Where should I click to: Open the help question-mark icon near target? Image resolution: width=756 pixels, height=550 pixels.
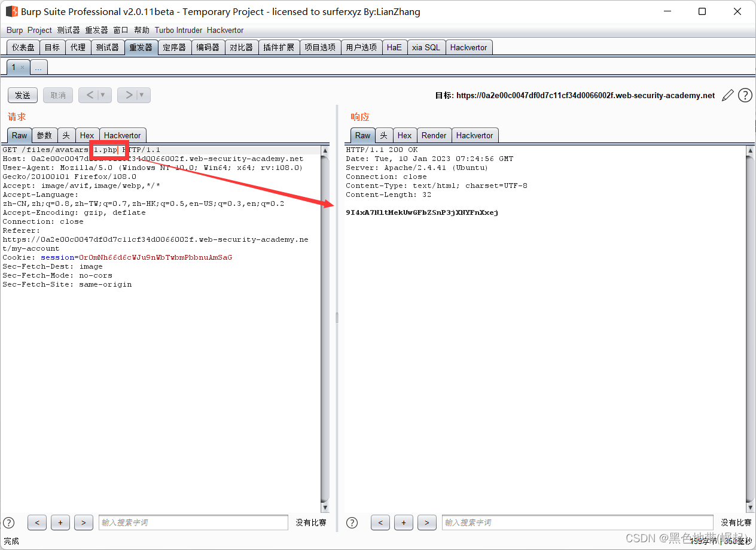[745, 95]
